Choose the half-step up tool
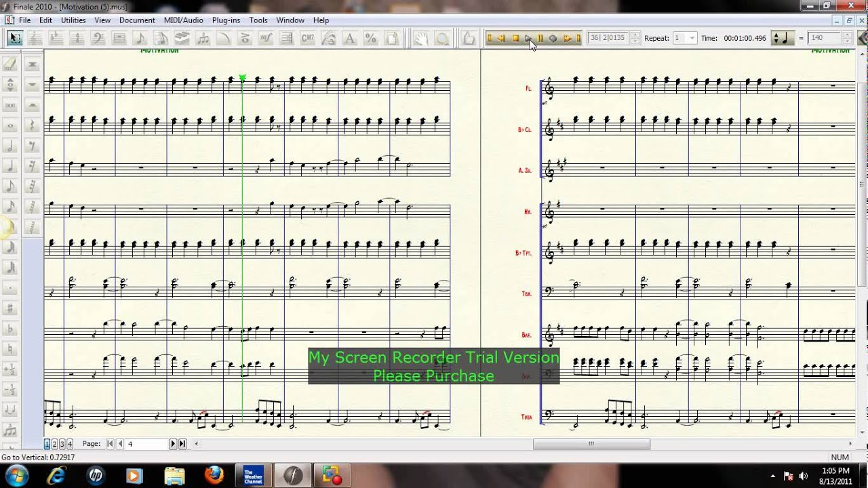This screenshot has height=488, width=868. click(10, 369)
